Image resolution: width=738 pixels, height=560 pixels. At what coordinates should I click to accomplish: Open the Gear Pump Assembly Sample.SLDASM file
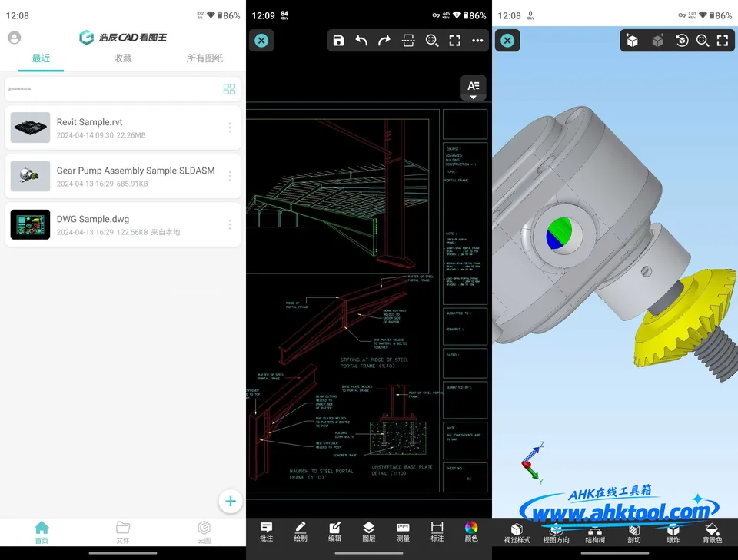123,176
